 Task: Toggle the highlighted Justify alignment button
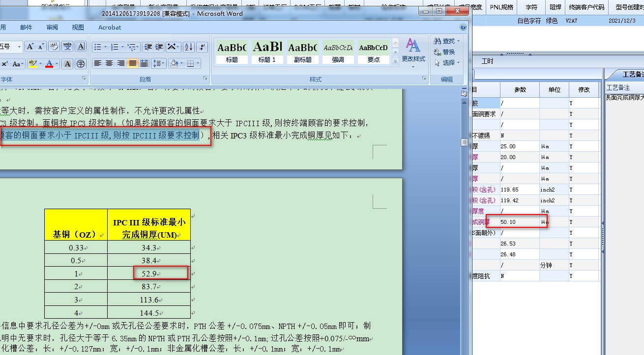coord(132,63)
